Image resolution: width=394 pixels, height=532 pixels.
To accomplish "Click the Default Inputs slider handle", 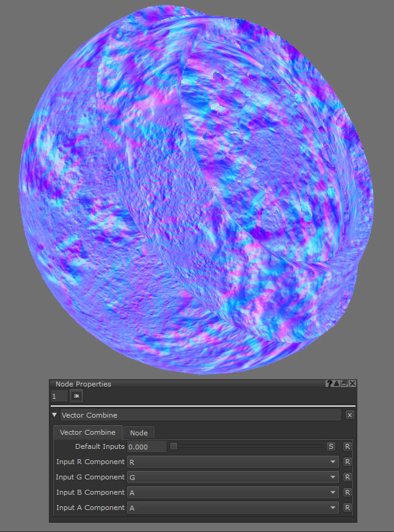I will [x=173, y=446].
